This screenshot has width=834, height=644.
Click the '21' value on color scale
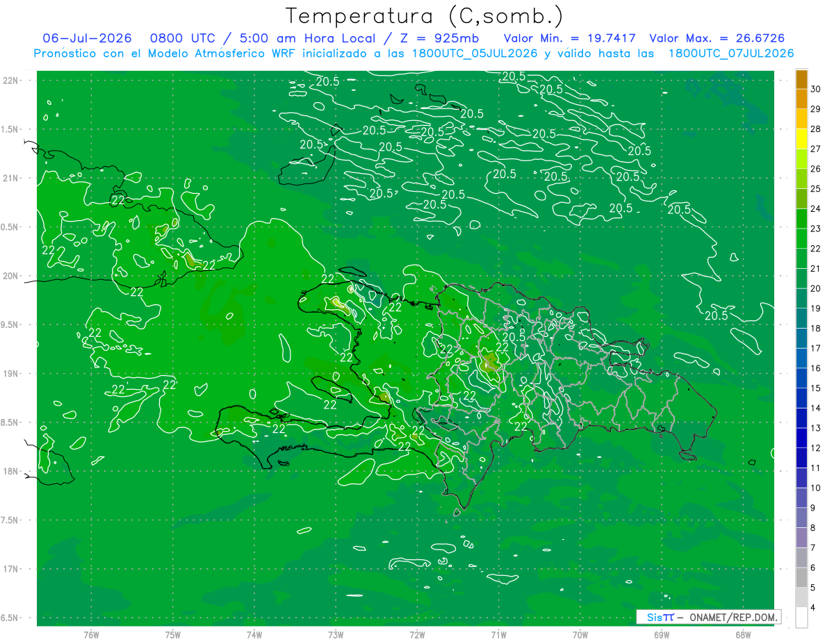point(816,268)
